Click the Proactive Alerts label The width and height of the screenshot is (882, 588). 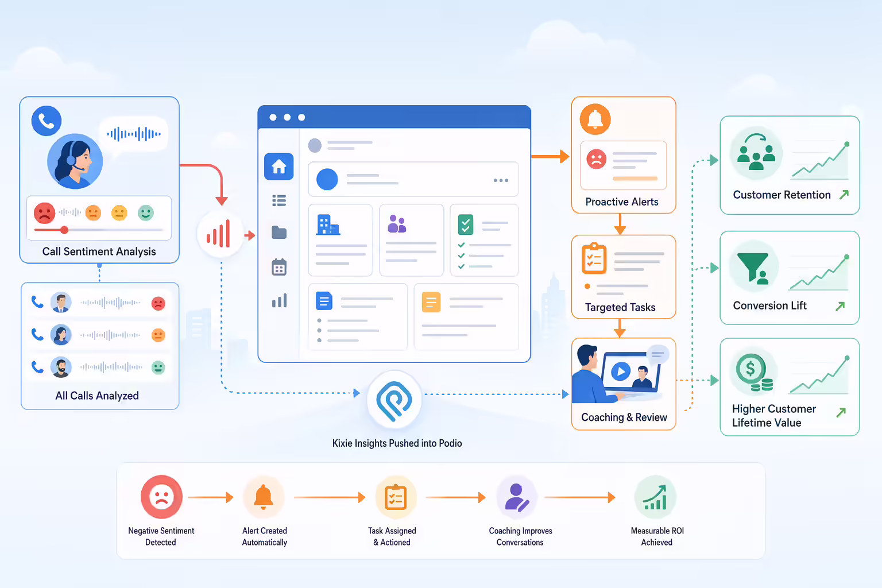click(622, 202)
